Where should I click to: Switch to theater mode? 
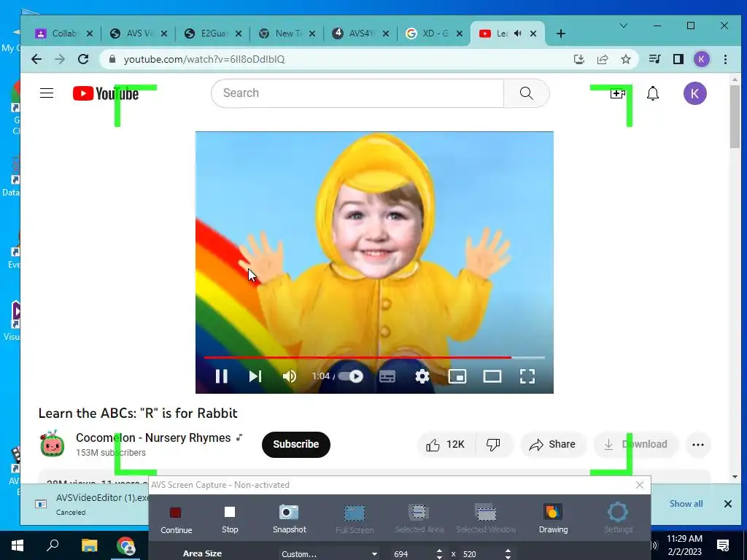(492, 376)
